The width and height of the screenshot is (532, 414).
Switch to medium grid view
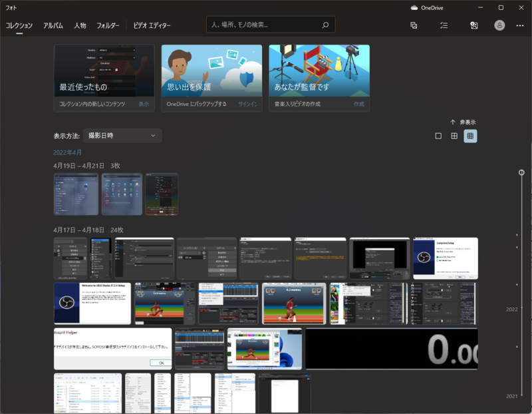tap(454, 136)
